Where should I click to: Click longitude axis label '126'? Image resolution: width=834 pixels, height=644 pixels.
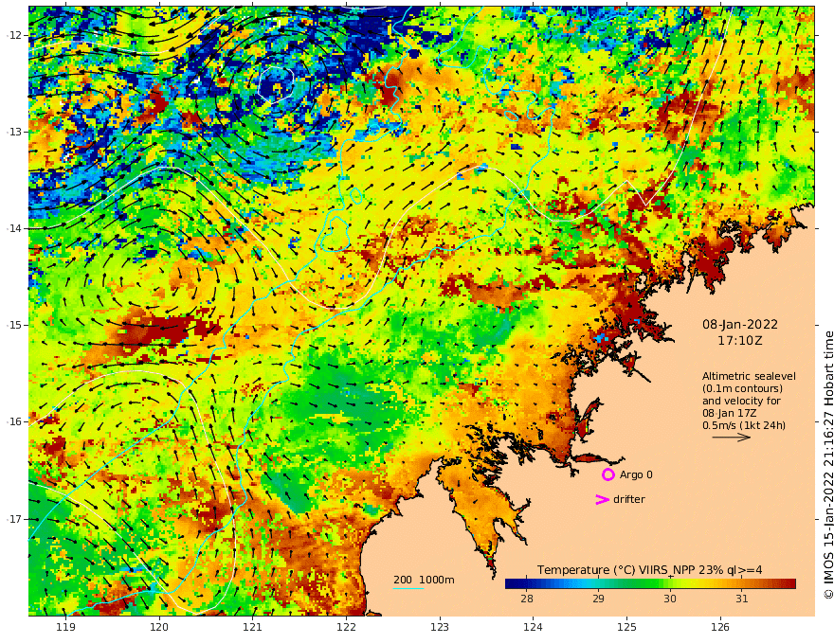pos(720,627)
